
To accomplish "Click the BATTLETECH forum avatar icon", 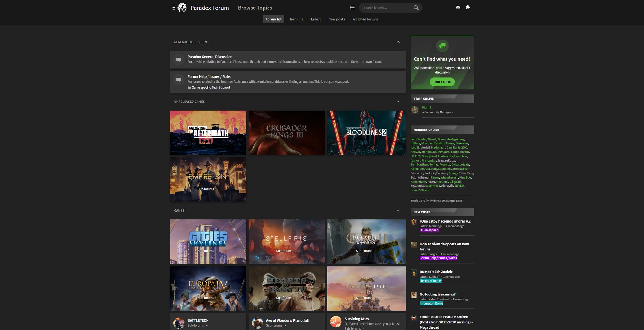I will pyautogui.click(x=179, y=323).
